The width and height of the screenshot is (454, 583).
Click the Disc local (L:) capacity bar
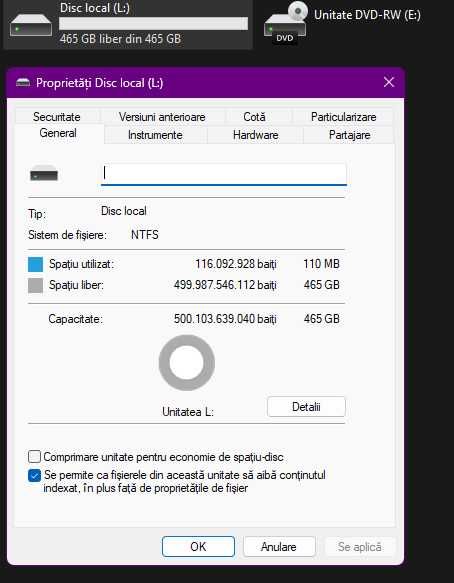click(154, 23)
